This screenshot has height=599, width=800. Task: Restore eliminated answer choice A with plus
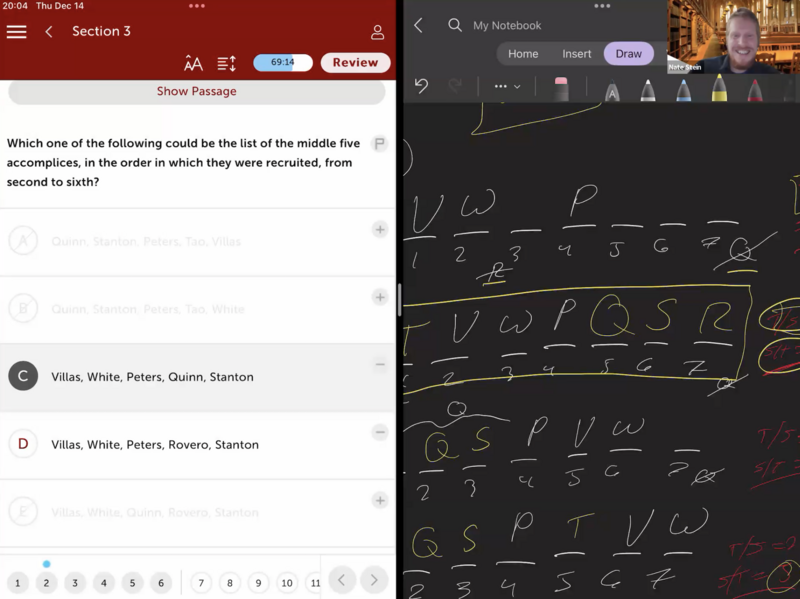click(x=380, y=230)
